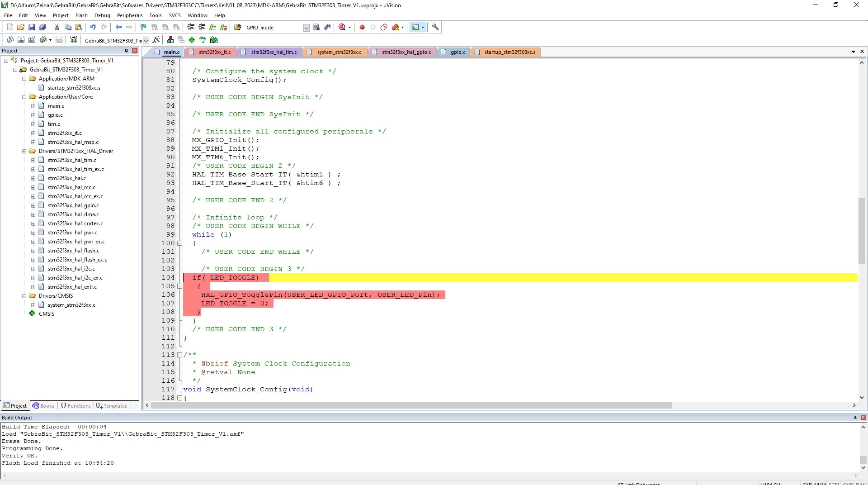Click the Save All icon

coord(42,27)
